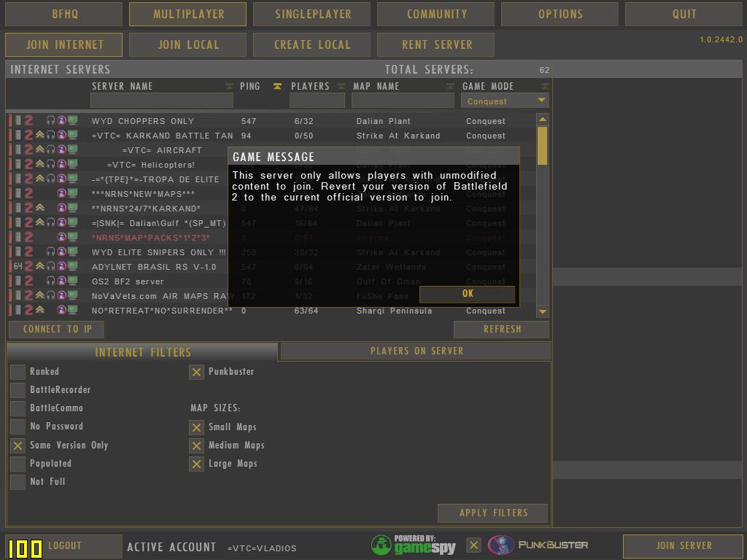
Task: Uncheck the Small Maps checkbox
Action: pos(196,427)
